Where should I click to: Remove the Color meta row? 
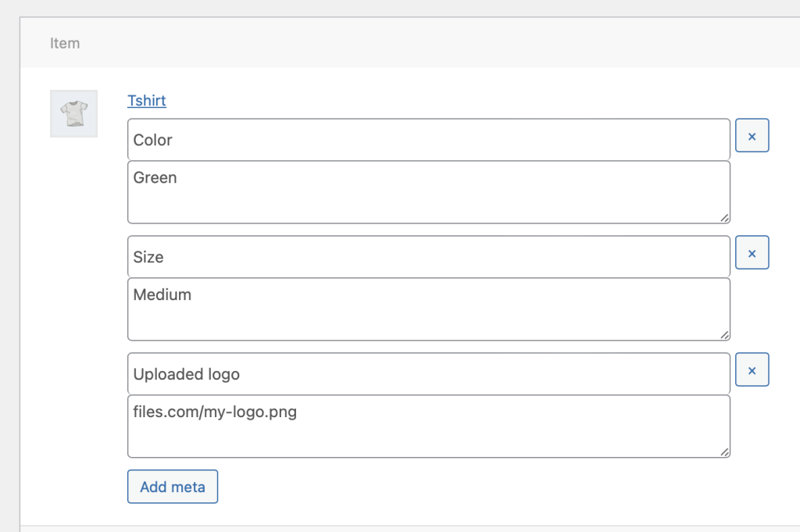pyautogui.click(x=752, y=136)
